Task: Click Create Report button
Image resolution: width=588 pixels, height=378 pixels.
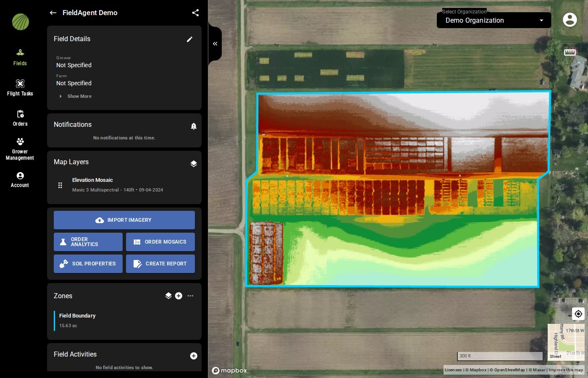Action: click(160, 264)
